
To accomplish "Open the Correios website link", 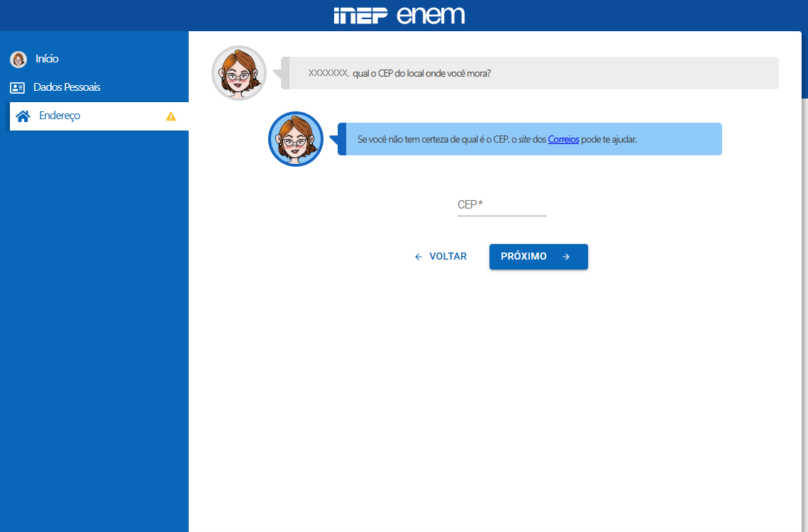I will click(x=563, y=140).
